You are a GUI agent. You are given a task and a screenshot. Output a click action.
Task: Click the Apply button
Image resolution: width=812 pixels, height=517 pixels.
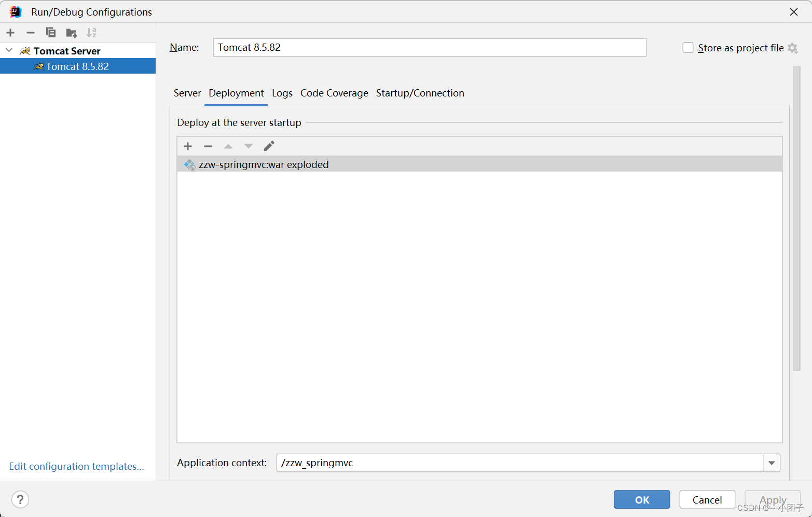(773, 499)
